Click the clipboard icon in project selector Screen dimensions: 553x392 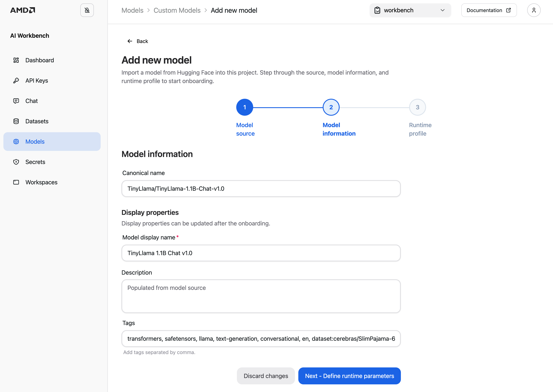point(377,10)
